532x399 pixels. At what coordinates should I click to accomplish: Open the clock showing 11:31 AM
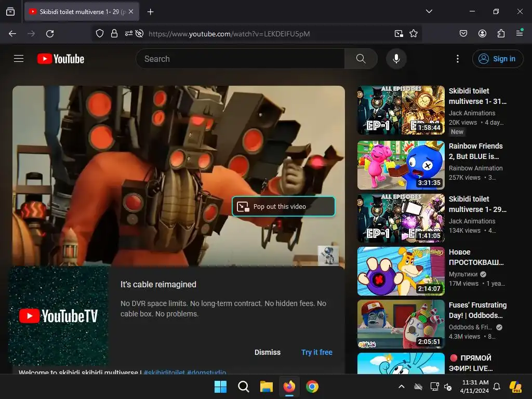(x=475, y=387)
